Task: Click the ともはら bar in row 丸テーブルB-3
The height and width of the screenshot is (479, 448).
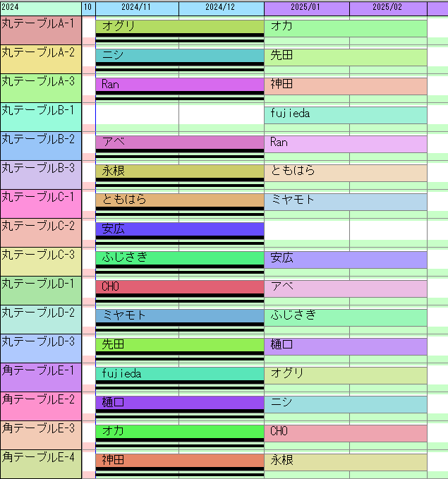Action: (x=345, y=172)
